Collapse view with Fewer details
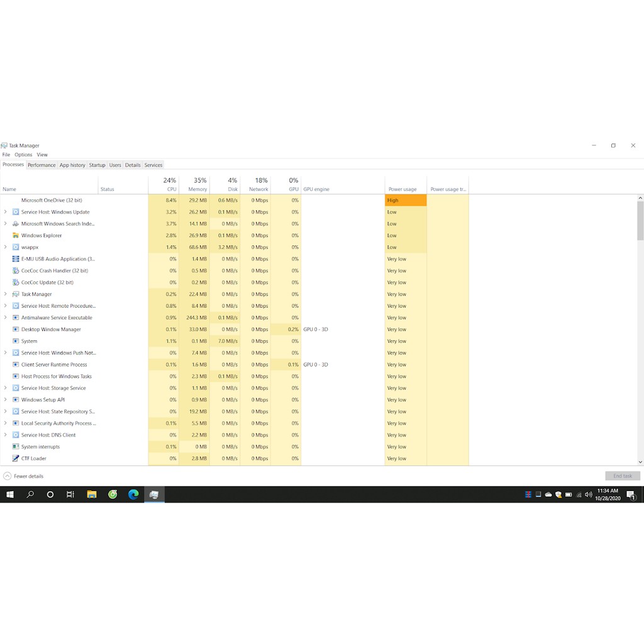The height and width of the screenshot is (644, 644). [x=24, y=476]
